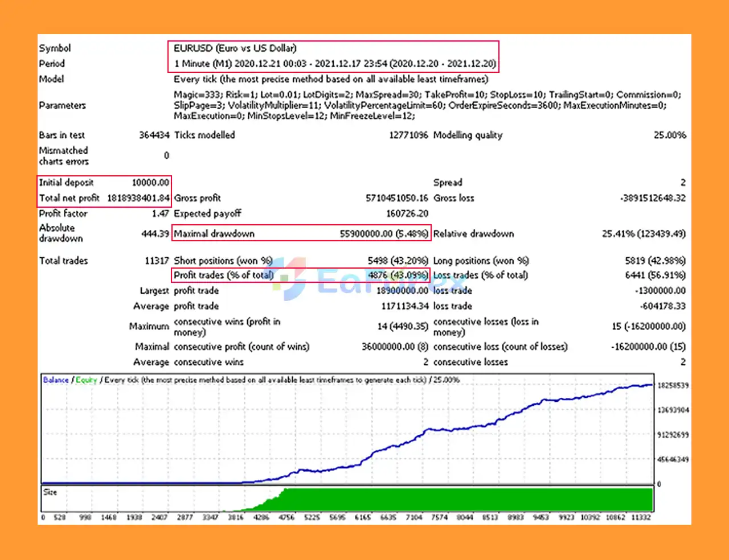This screenshot has height=560, width=729.
Task: Click the Total trades count 11317
Action: [157, 261]
